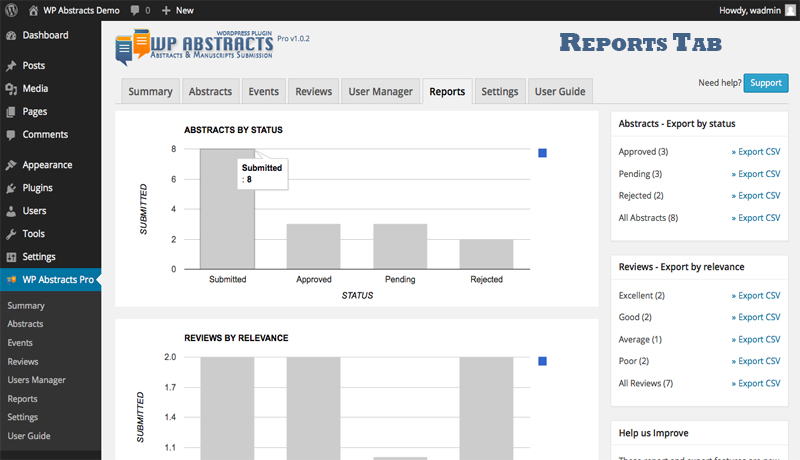800x460 pixels.
Task: Open the User Guide tab
Action: 560,91
